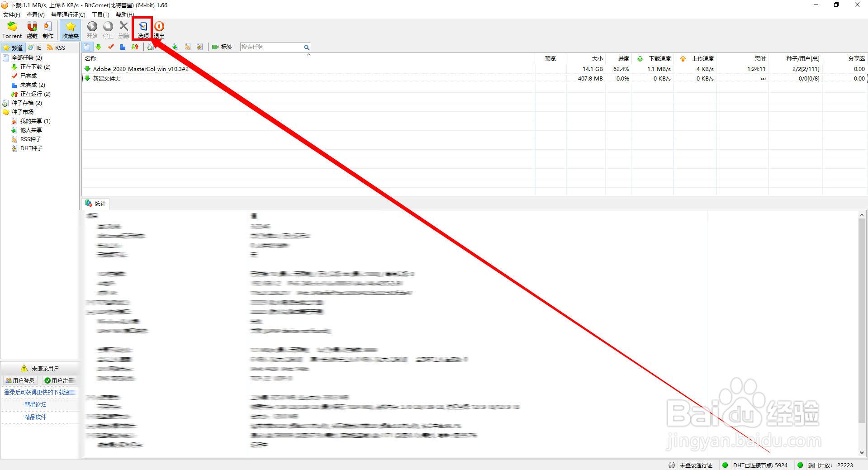The image size is (868, 470).
Task: Toggle the 收藏夹 favorites panel
Action: (x=71, y=30)
